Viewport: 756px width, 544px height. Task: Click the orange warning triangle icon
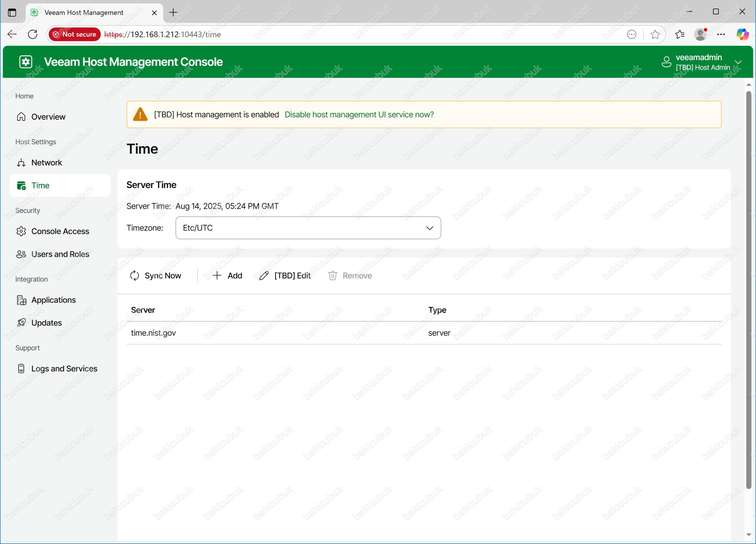coord(140,114)
